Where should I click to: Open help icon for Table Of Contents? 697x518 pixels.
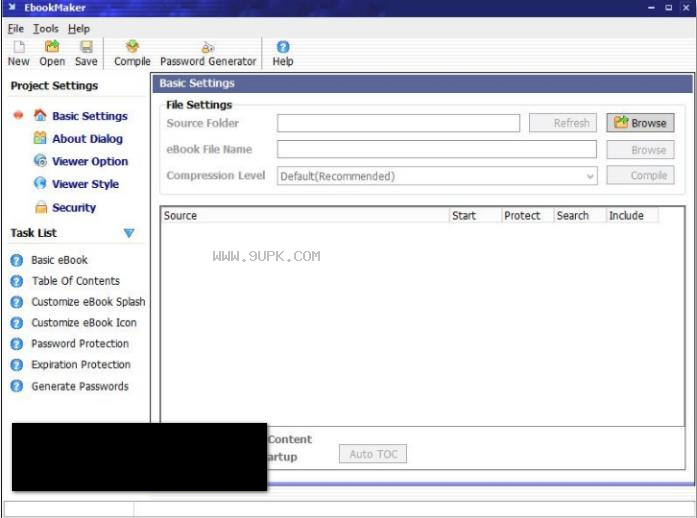point(17,281)
